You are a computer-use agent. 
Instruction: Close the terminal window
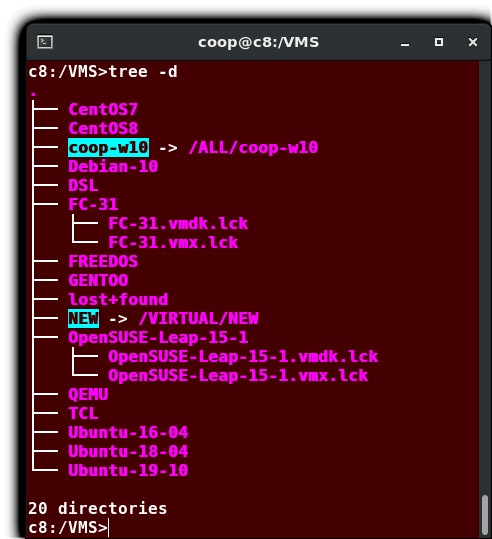[473, 42]
